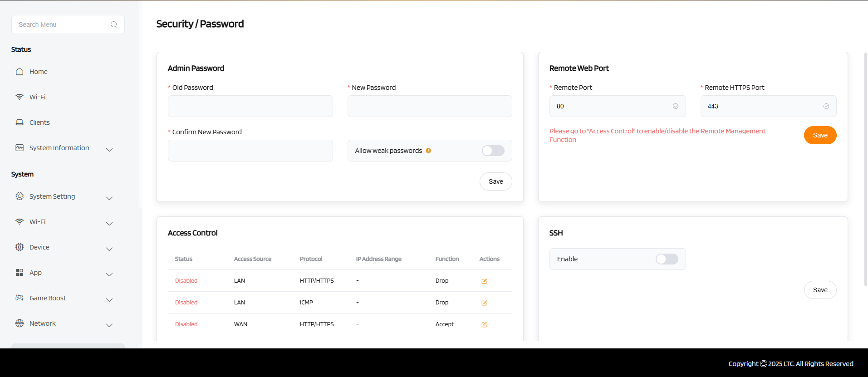Image resolution: width=868 pixels, height=377 pixels.
Task: Click the search magnifier icon in Search Menu
Action: (x=114, y=24)
